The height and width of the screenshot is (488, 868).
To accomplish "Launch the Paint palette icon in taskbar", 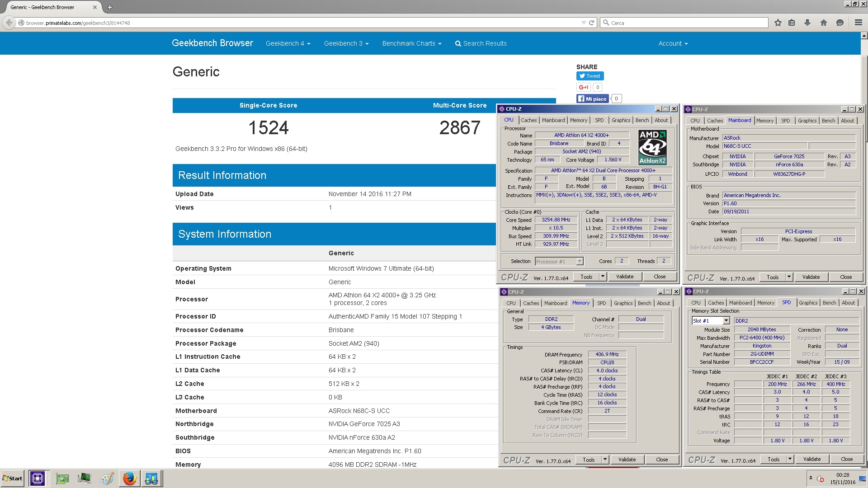I will tap(107, 478).
